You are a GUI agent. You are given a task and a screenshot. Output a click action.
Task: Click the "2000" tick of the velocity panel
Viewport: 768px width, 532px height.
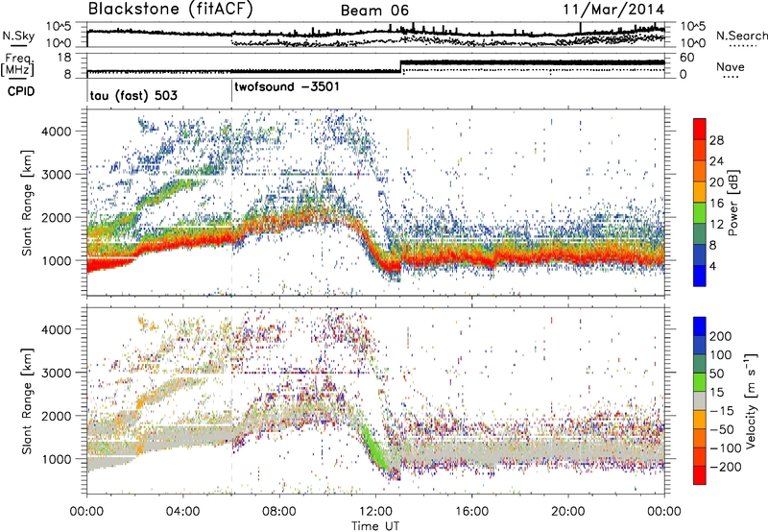(x=56, y=416)
